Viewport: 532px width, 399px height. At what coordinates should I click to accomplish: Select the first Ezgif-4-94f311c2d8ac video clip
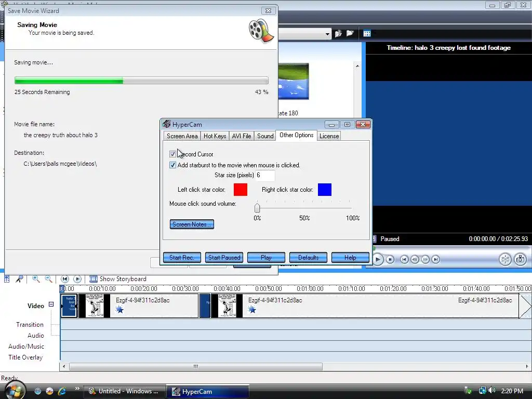(138, 305)
